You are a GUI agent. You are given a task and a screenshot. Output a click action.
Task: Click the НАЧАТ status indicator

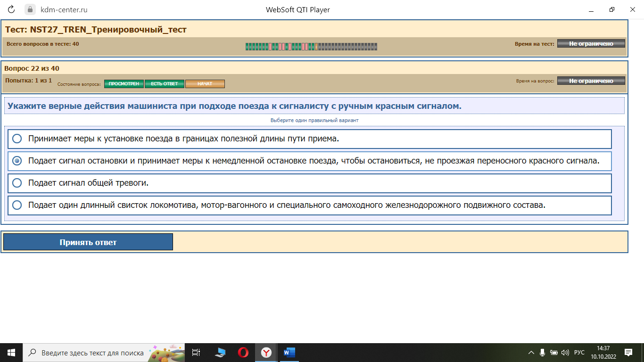205,84
